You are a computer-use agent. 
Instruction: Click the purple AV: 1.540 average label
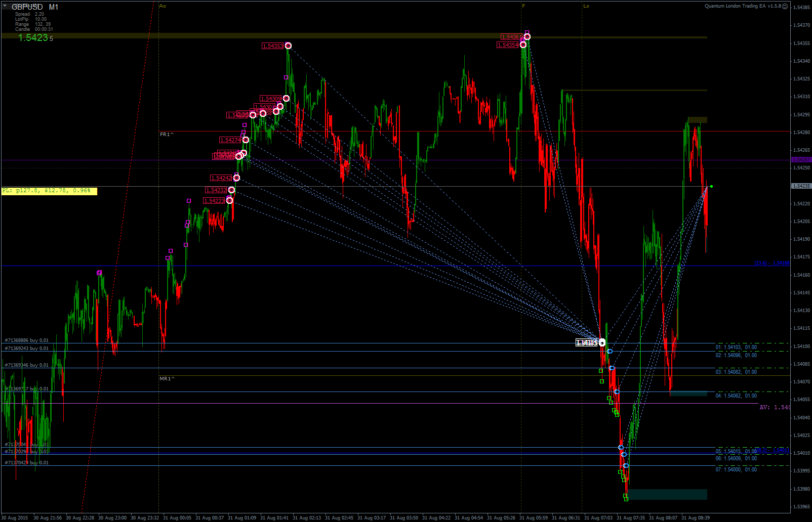[x=775, y=407]
